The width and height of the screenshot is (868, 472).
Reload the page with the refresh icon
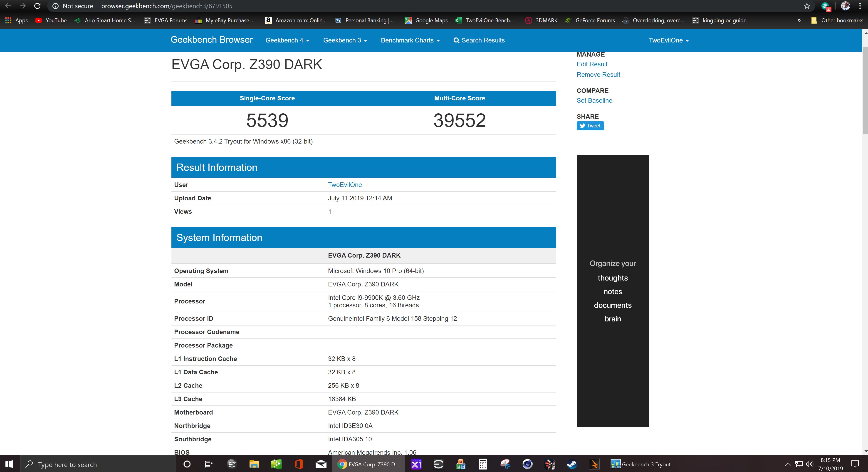tap(37, 6)
